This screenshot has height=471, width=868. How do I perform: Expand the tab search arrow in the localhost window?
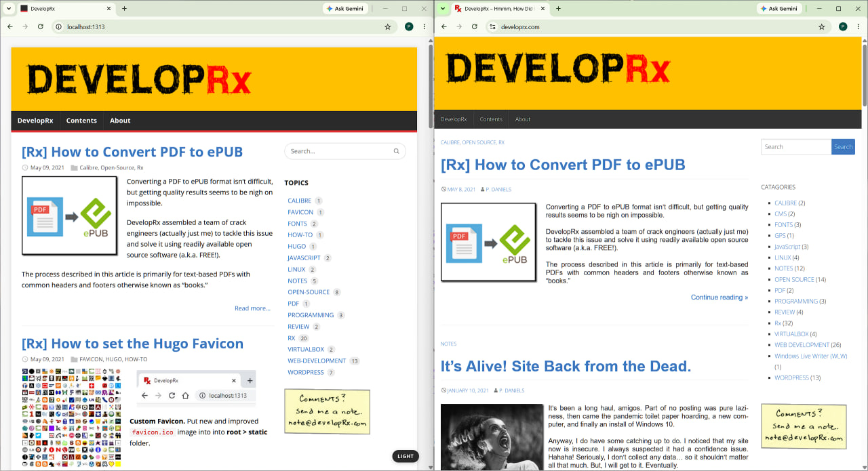tap(8, 9)
